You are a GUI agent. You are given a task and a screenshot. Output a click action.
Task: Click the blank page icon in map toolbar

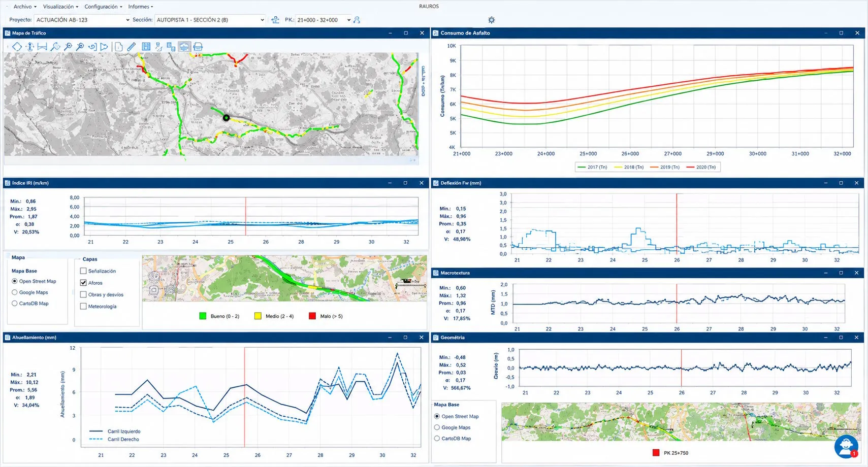(119, 47)
